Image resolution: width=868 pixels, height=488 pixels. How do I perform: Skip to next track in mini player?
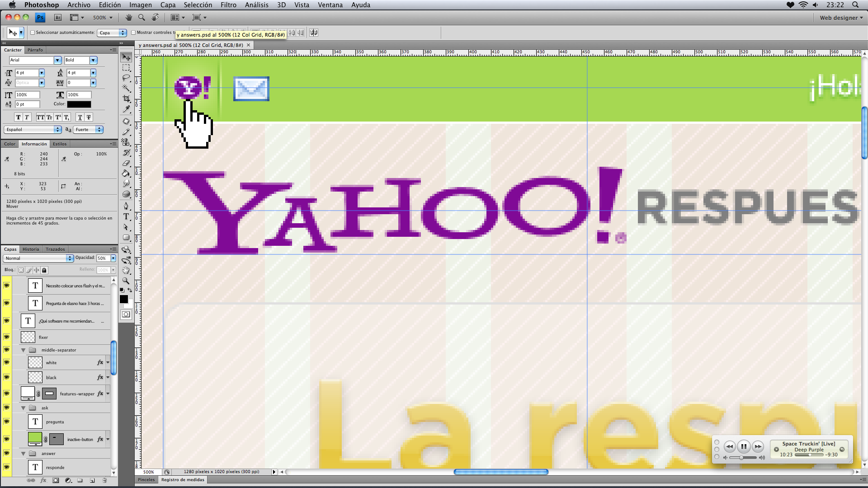coord(758,446)
